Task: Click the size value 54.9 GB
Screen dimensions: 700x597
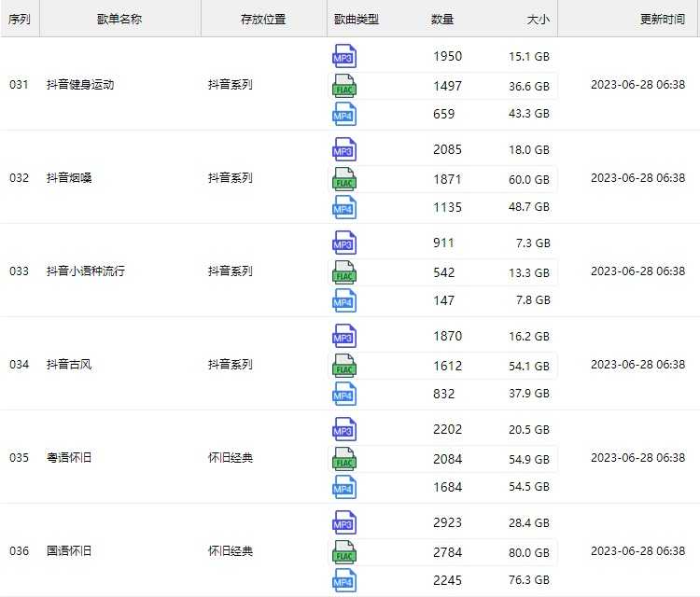Action: click(x=529, y=459)
